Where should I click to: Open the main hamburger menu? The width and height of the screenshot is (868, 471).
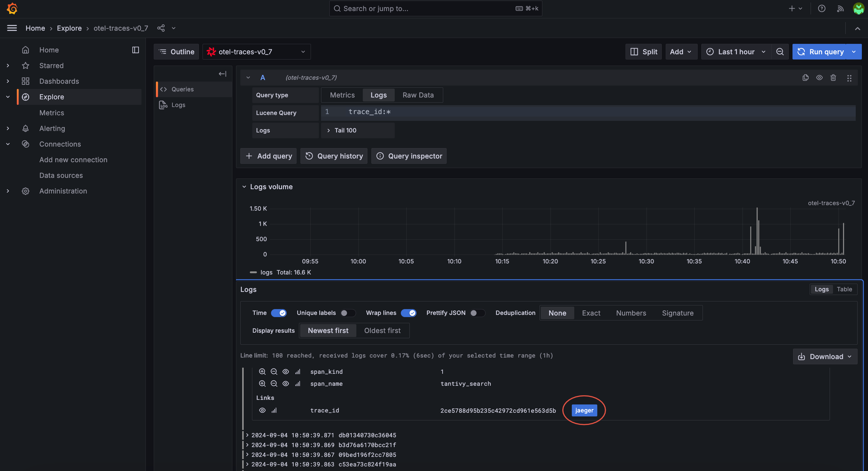[x=12, y=28]
